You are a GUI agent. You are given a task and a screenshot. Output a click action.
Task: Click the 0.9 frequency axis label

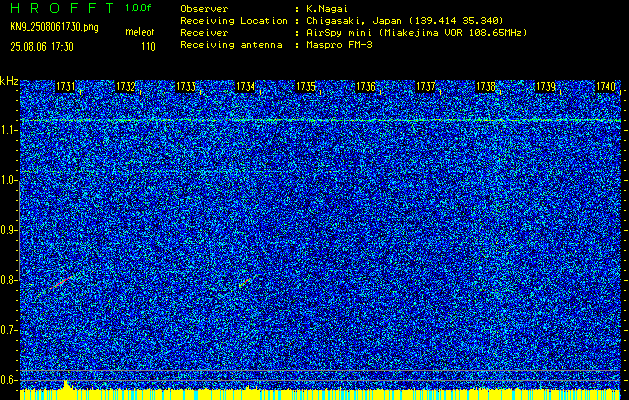(x=9, y=230)
